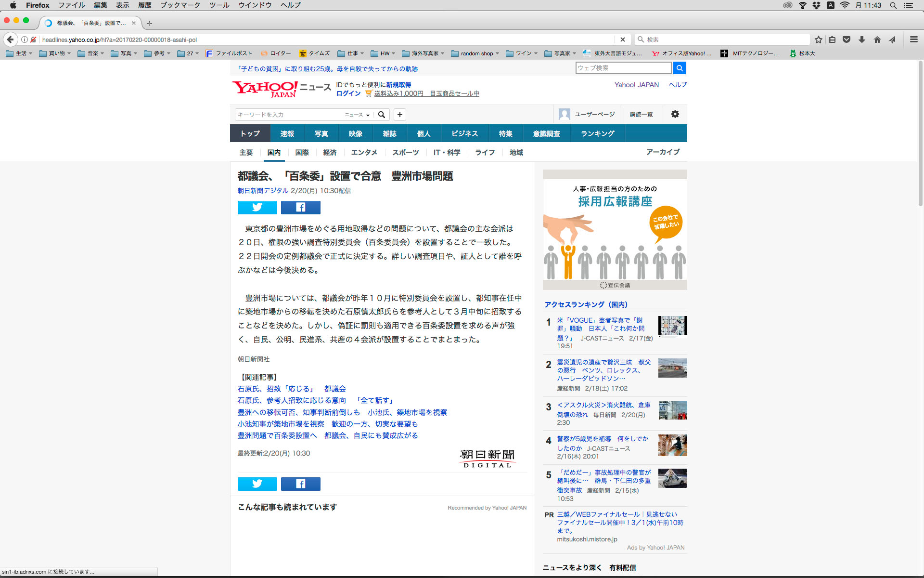Click the plus button beside keyword search
924x578 pixels.
coord(399,115)
